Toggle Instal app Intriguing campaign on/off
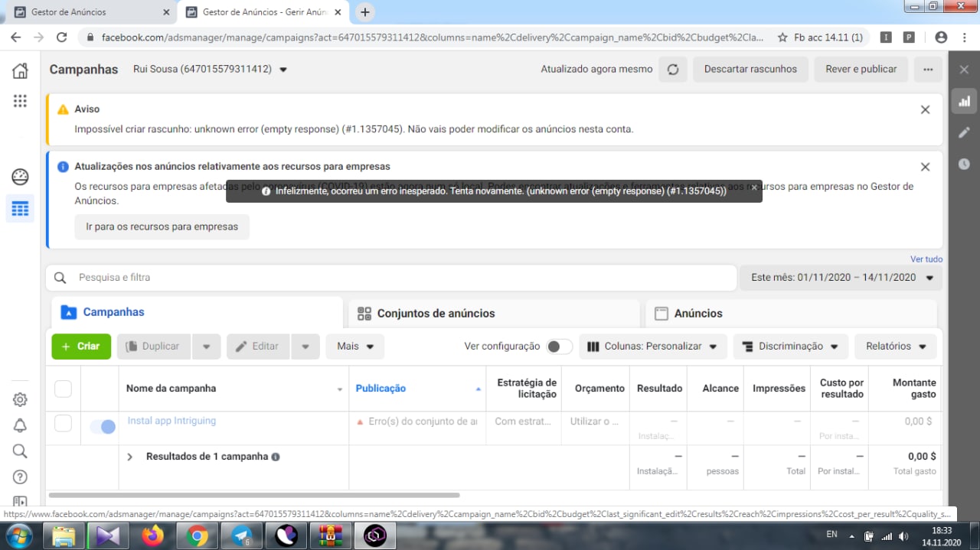980x550 pixels. coord(102,426)
